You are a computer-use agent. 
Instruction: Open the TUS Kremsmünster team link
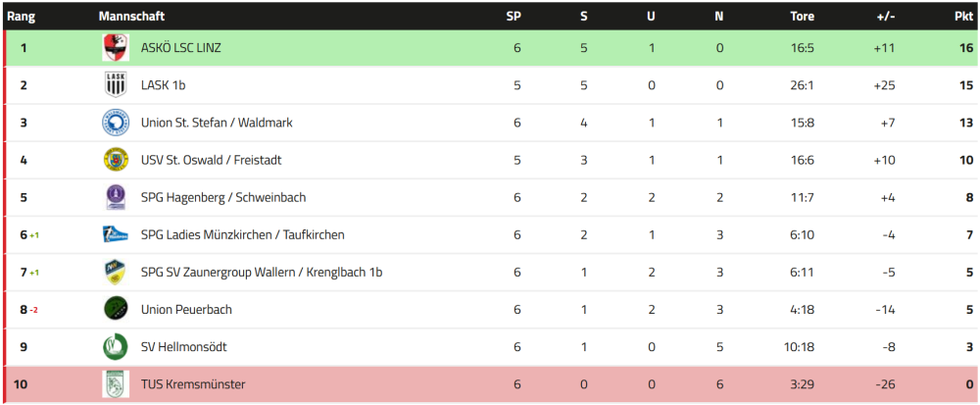(193, 383)
